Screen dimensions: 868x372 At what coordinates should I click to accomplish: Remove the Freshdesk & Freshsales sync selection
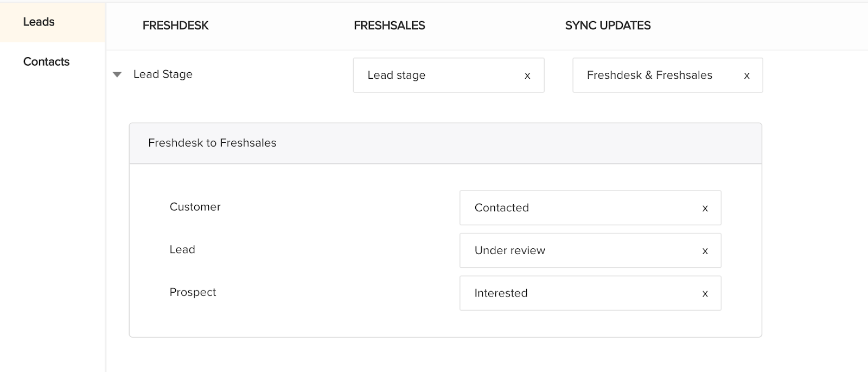(746, 76)
